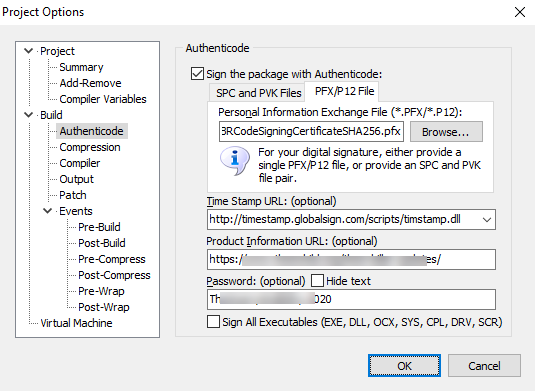The image size is (535, 391).
Task: Select Patch in the tree
Action: coord(73,195)
